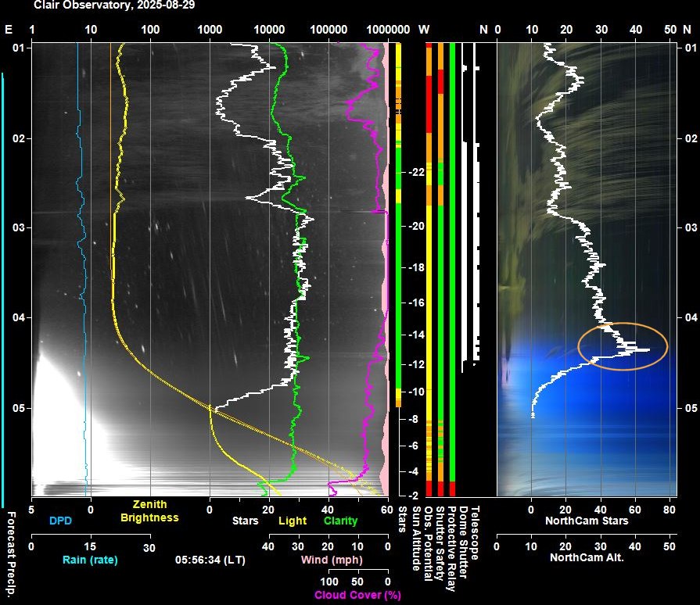Click the orange ellipse on NorthCam chart
Viewport: 700px width, 605px height.
tap(623, 345)
